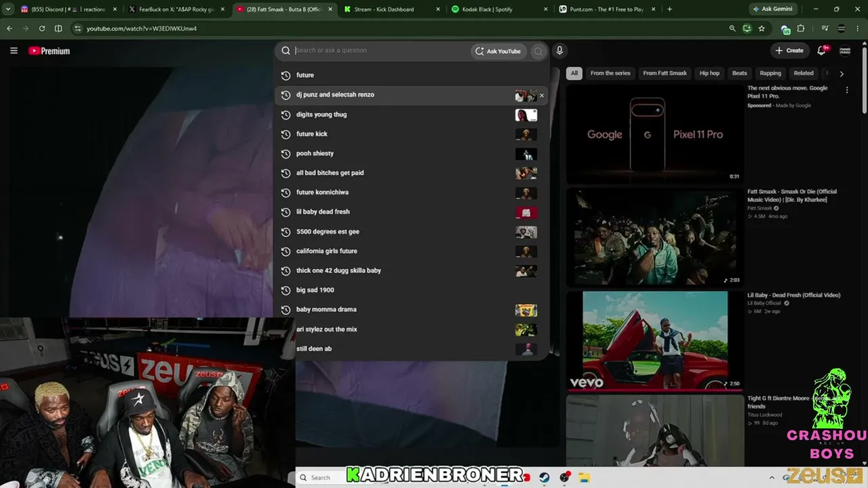868x488 pixels.
Task: Select the '5500 degrees est gee' suggestion
Action: 412,232
